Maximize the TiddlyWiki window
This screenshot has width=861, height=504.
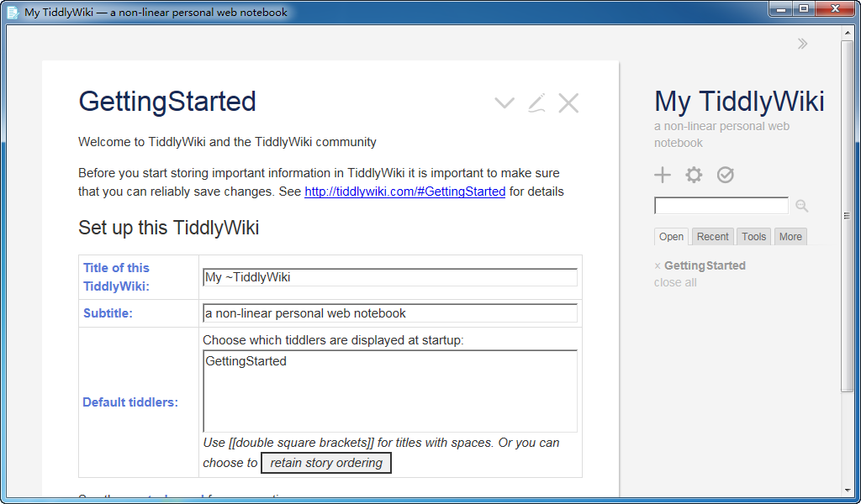pyautogui.click(x=804, y=8)
